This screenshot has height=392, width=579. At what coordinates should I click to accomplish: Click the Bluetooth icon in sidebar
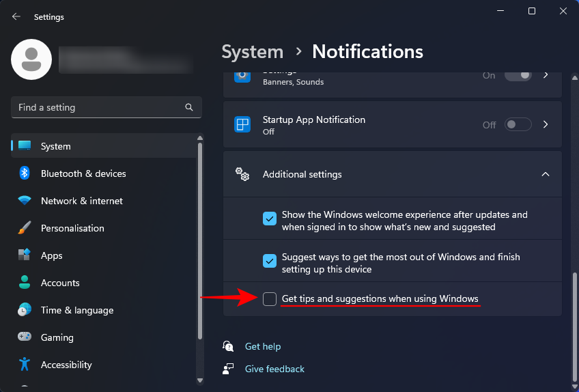pyautogui.click(x=25, y=173)
